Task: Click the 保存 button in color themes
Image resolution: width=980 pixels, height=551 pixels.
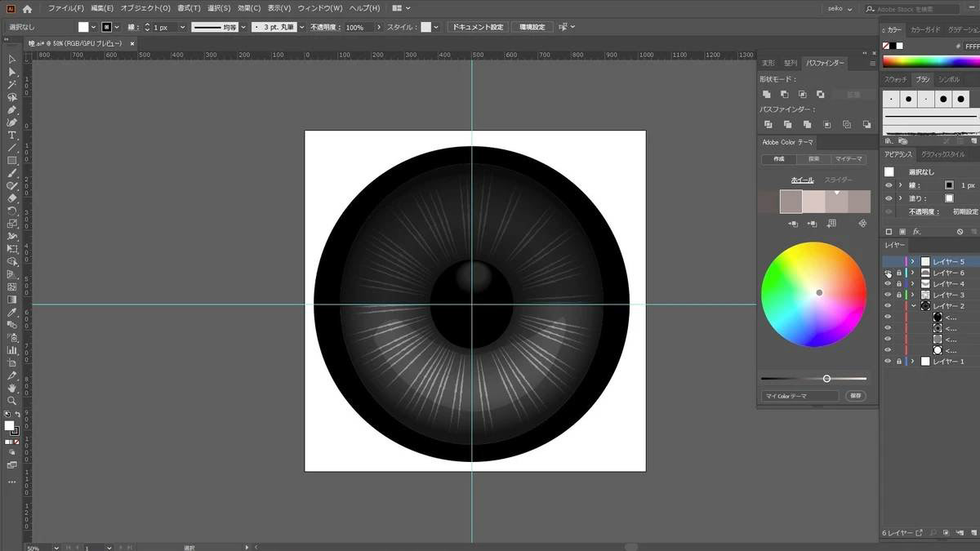Action: click(855, 396)
